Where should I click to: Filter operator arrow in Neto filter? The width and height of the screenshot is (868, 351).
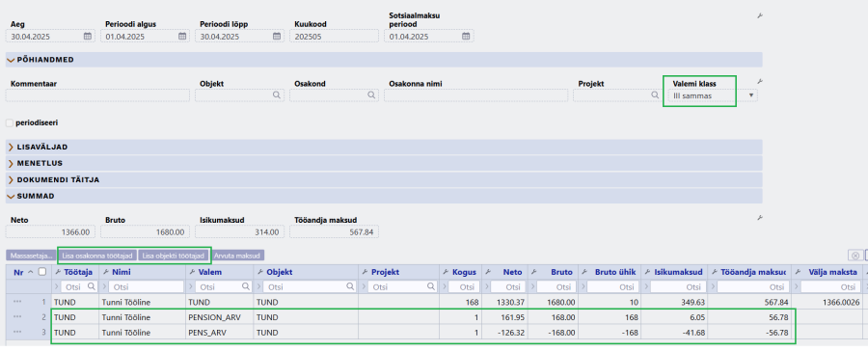point(486,286)
